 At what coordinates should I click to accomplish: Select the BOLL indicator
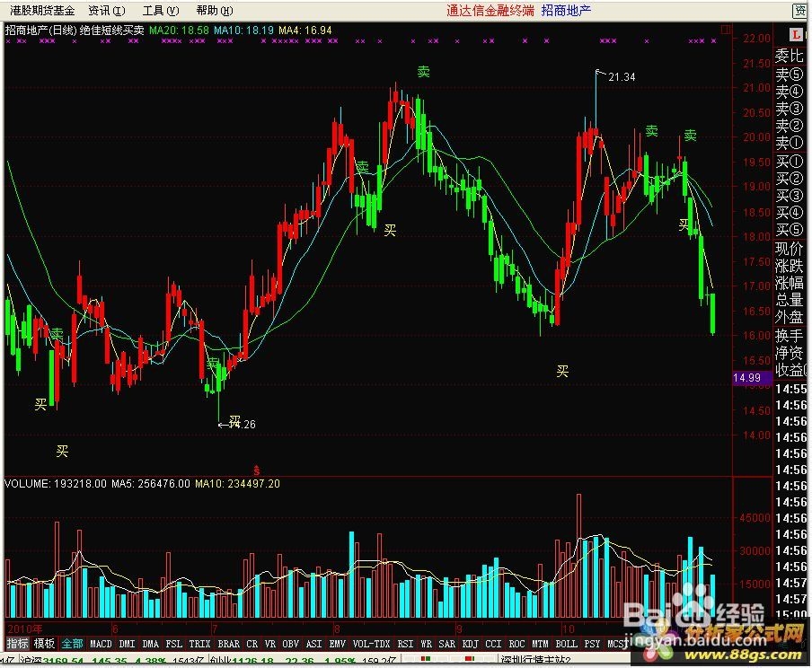click(568, 644)
